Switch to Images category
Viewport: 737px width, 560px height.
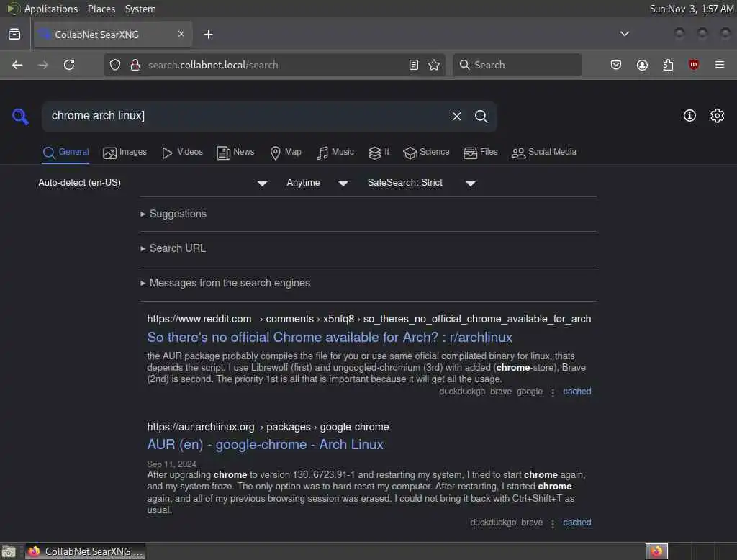coord(125,153)
